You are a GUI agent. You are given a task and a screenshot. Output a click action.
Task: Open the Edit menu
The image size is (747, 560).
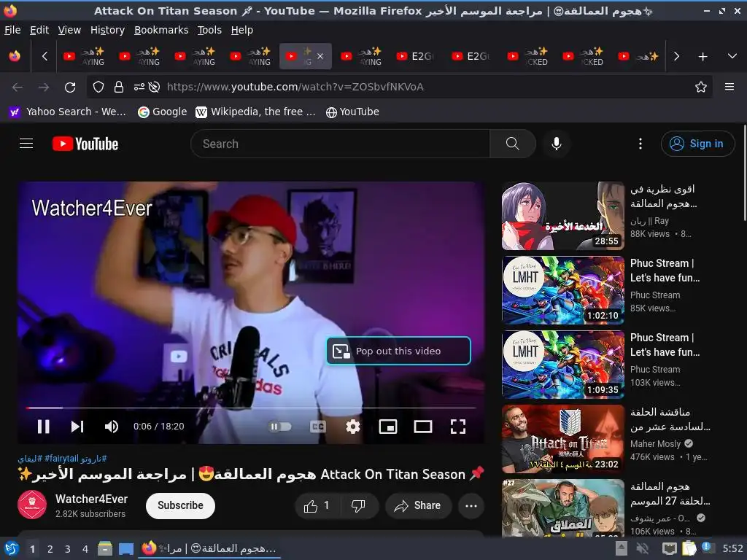click(39, 30)
